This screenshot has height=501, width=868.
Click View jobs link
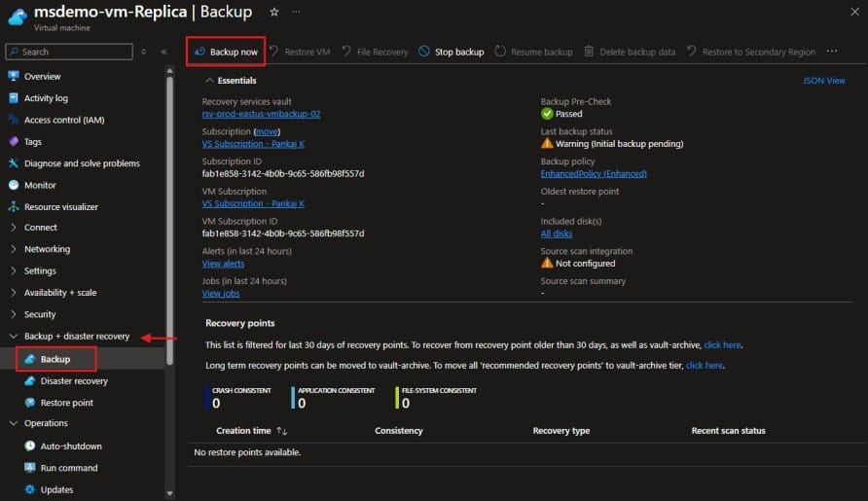coord(221,294)
